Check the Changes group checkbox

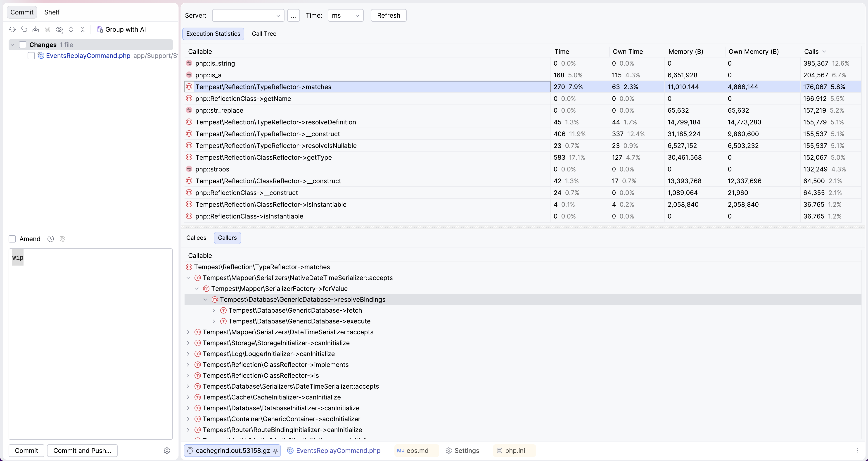(23, 45)
